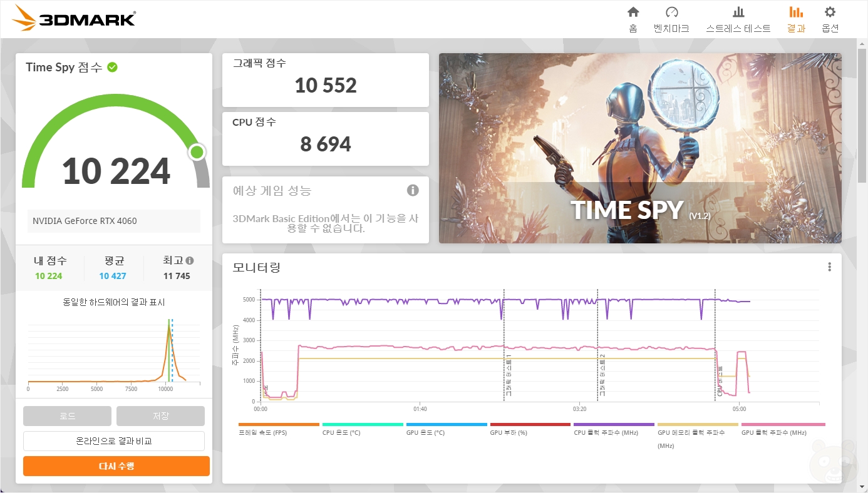Click the 예상 게임 성능 heading
The image size is (868, 493).
(x=272, y=190)
